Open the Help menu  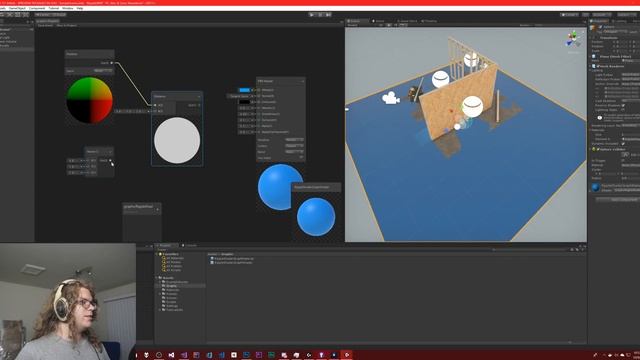click(x=80, y=8)
